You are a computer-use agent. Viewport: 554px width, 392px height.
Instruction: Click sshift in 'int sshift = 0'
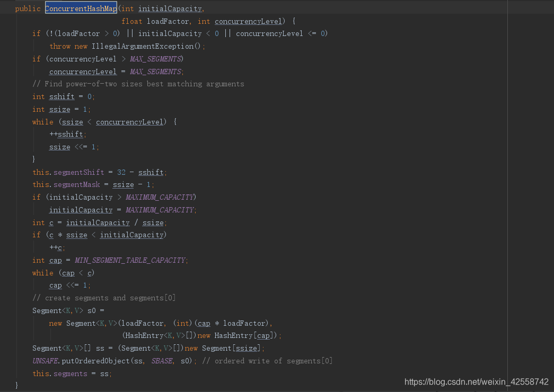click(62, 97)
